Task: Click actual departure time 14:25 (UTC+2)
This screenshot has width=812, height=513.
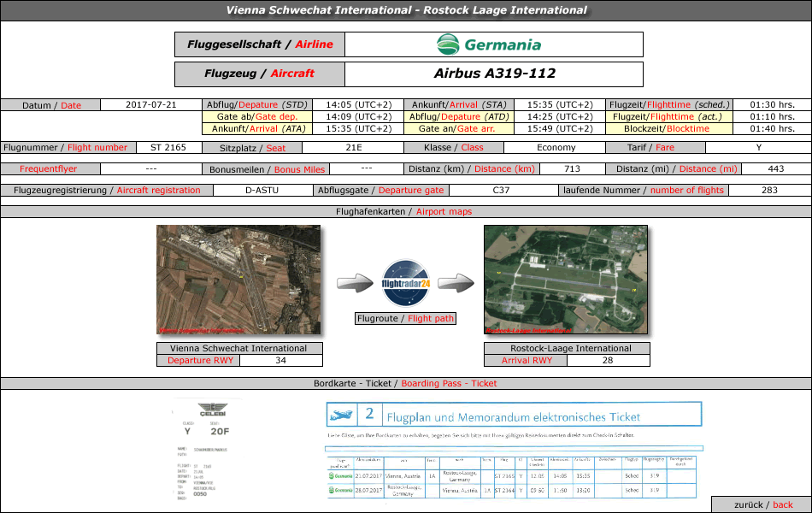Action: coord(561,116)
